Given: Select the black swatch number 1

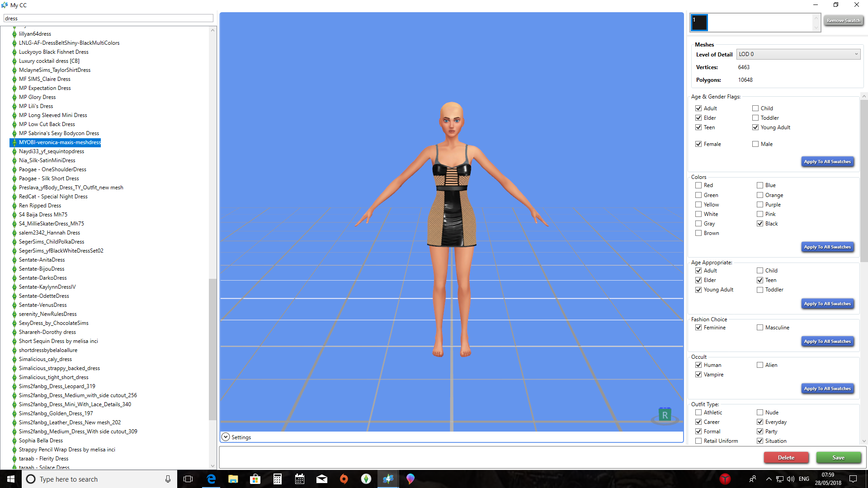Looking at the screenshot, I should (699, 23).
